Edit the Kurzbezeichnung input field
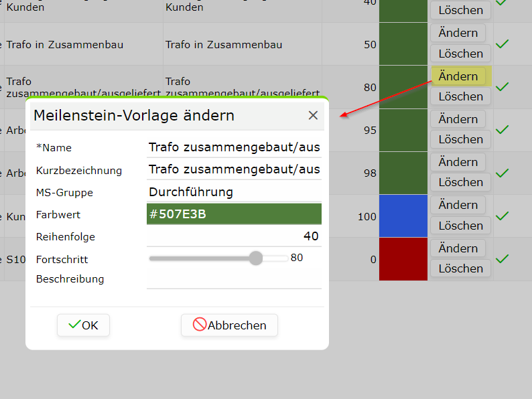Image resolution: width=532 pixels, height=399 pixels. point(234,169)
